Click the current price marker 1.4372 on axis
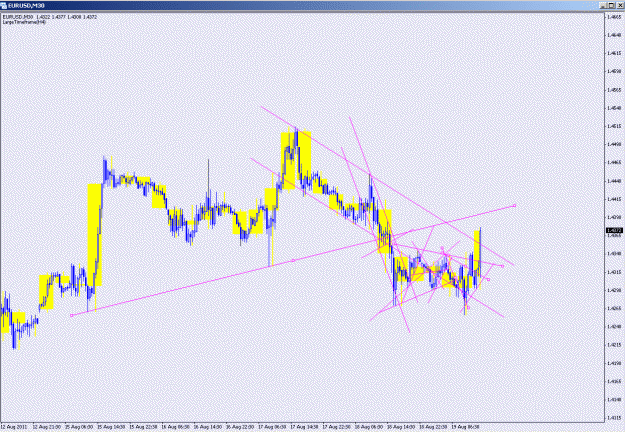 (x=614, y=230)
